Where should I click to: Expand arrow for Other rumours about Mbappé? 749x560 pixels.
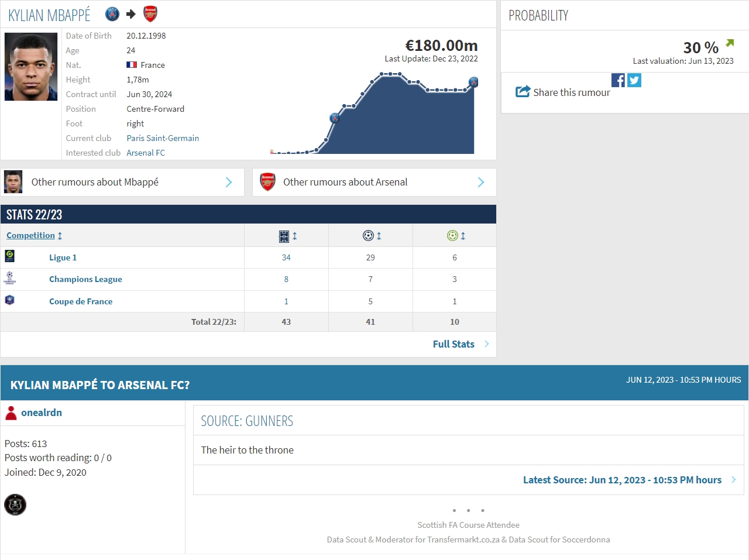pyautogui.click(x=229, y=183)
